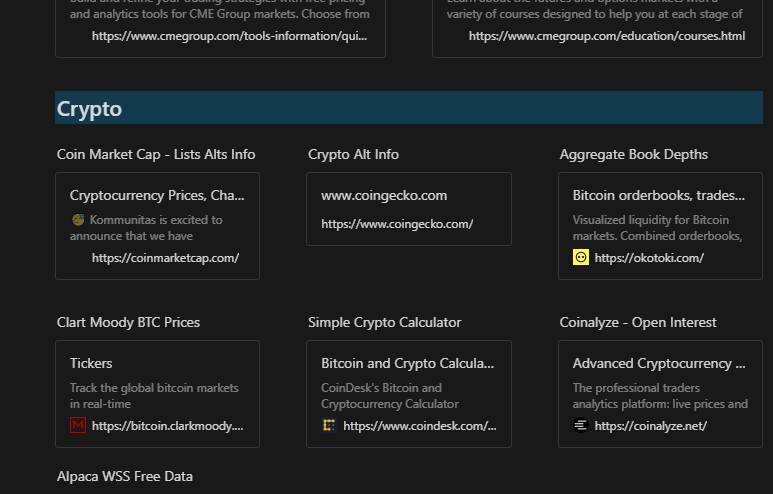This screenshot has height=494, width=773.
Task: Click the 'Bitcoin orderbooks, trades...' bookmark title
Action: coord(659,196)
